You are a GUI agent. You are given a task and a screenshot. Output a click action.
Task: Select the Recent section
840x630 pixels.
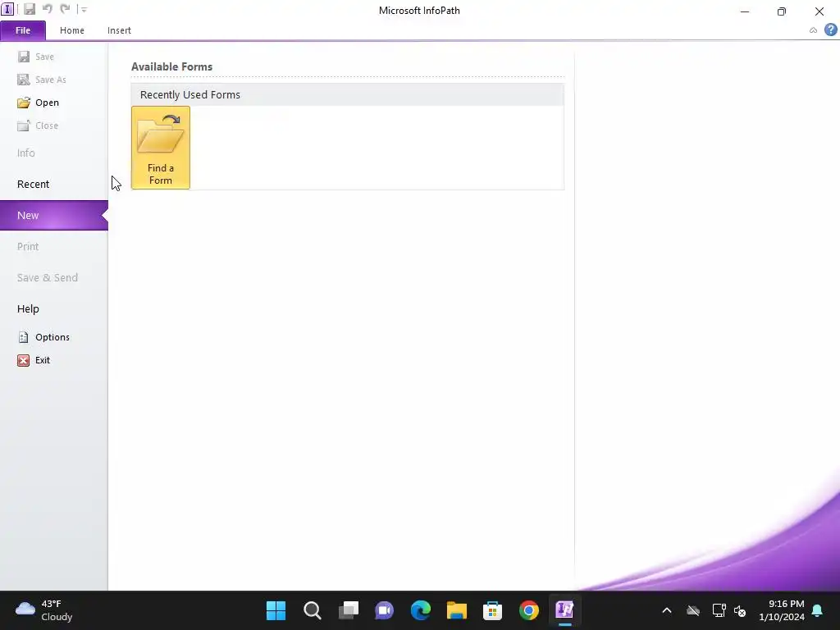(33, 185)
